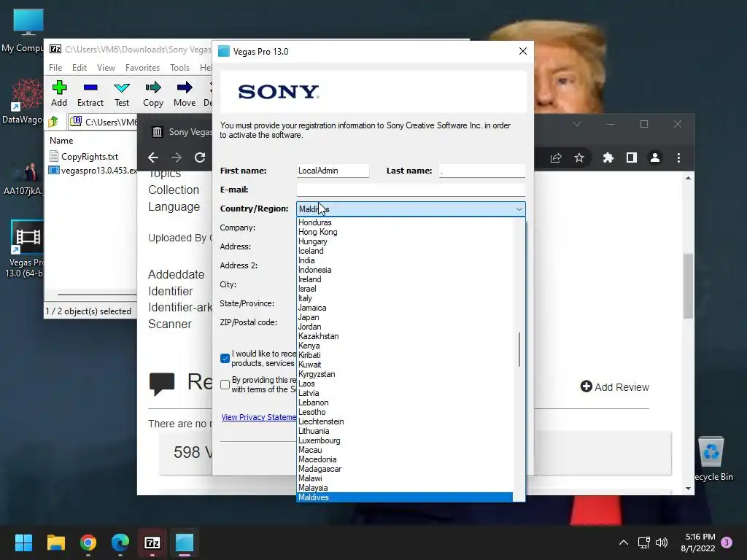Click the browser scrollbar down arrow

[x=688, y=489]
